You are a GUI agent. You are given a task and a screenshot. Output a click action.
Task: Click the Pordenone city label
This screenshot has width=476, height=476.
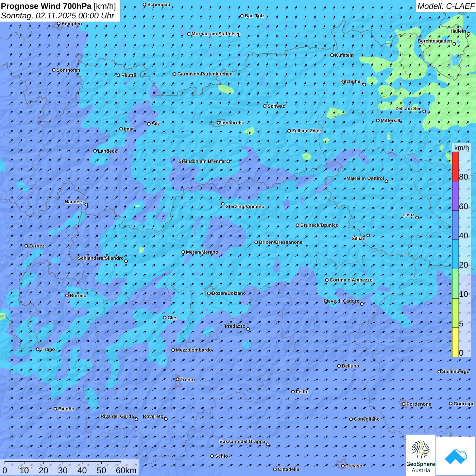click(419, 404)
